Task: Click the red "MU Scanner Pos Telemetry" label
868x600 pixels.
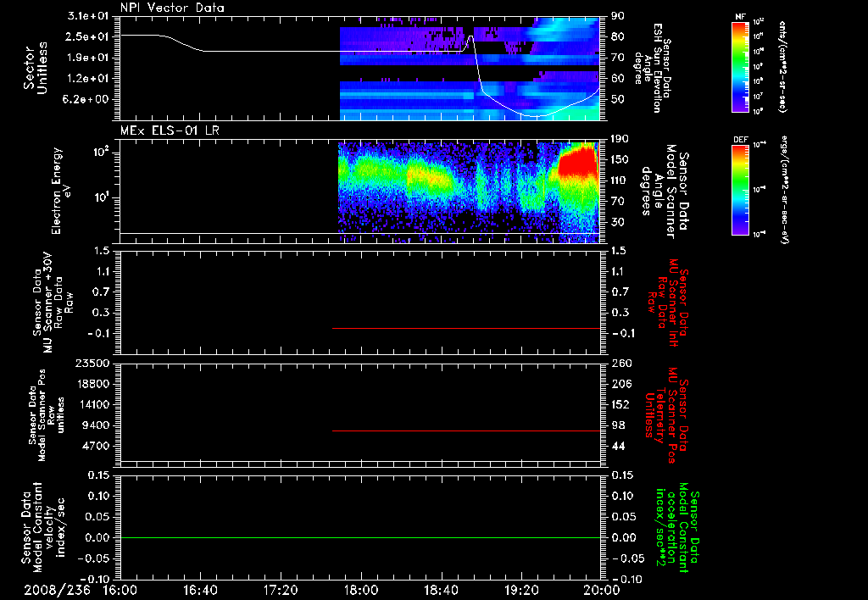Action: click(x=666, y=415)
